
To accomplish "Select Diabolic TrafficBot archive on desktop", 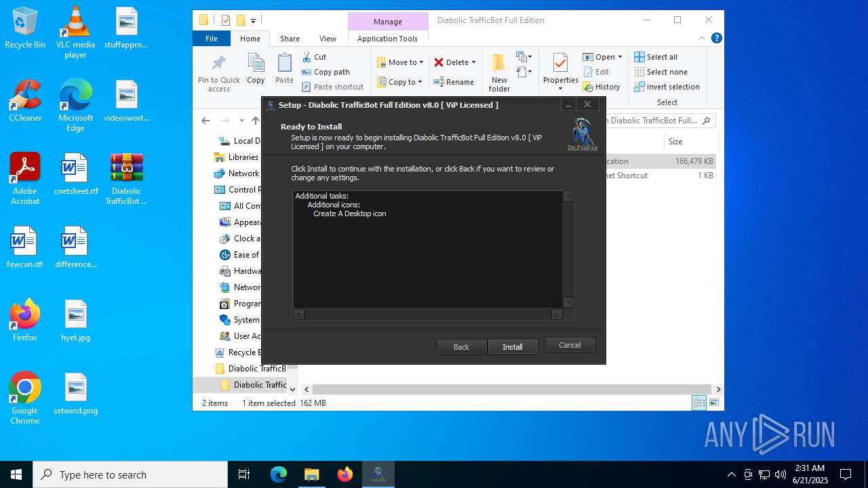I will 126,179.
